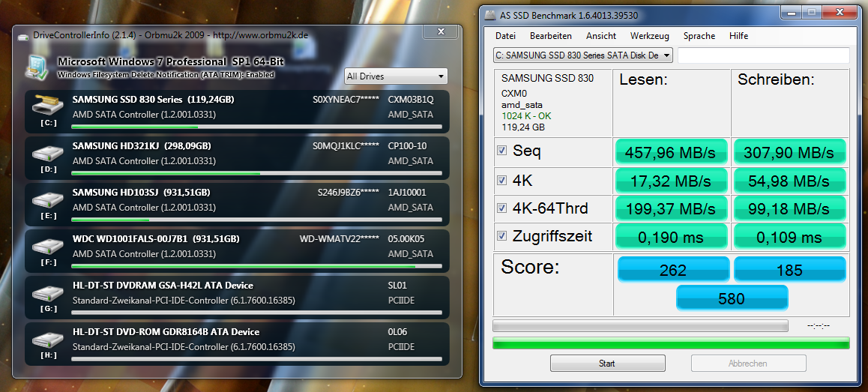Click the empty text field beside drive dropdown
The width and height of the screenshot is (868, 392).
tap(763, 55)
